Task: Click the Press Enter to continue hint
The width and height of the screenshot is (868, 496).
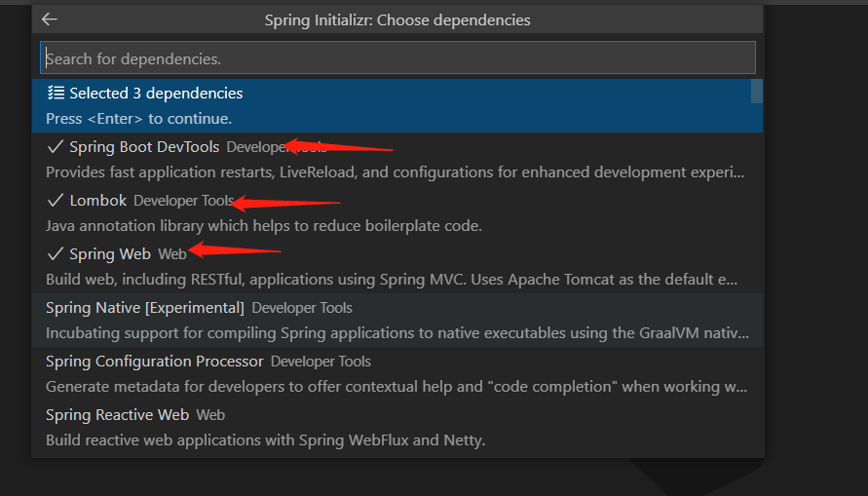Action: point(138,119)
